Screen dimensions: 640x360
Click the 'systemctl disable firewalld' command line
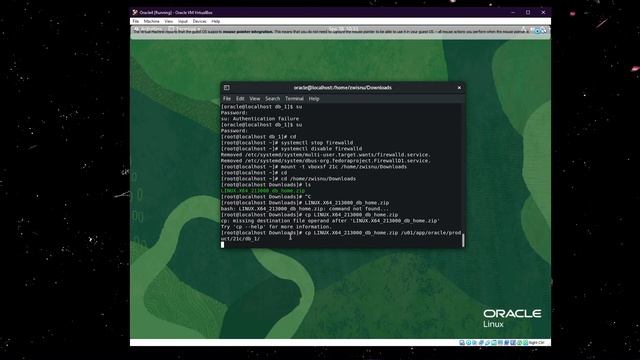[x=291, y=149]
